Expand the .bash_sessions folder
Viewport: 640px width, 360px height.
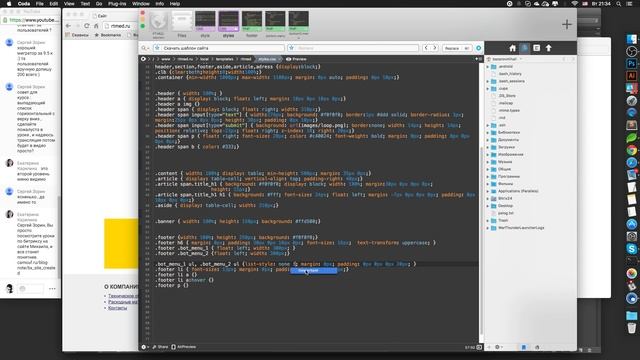tap(488, 81)
